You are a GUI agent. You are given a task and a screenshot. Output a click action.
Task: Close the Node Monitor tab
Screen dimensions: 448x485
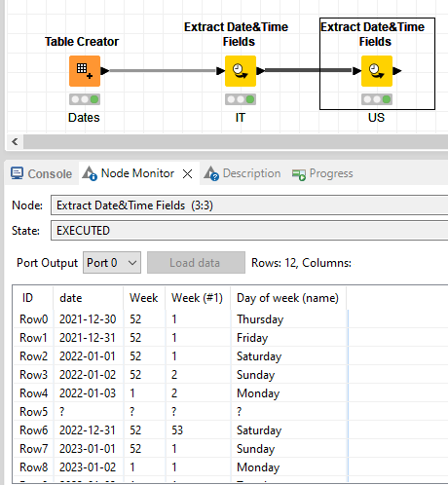coord(187,174)
